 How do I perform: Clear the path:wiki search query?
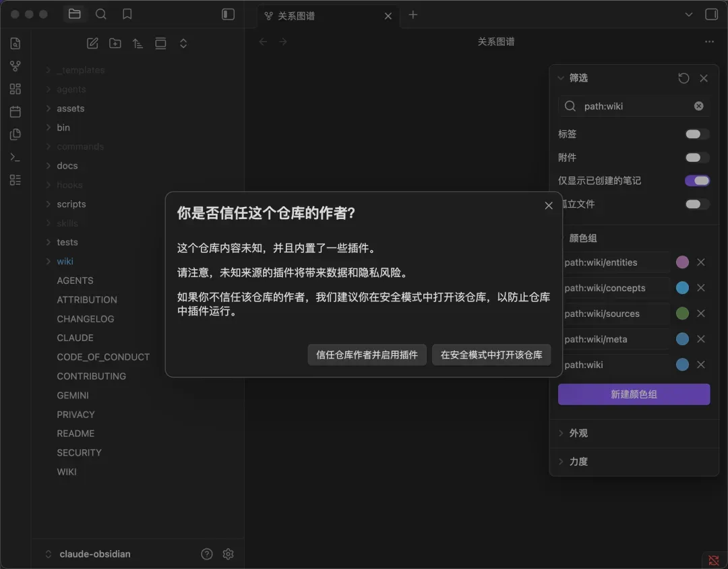tap(699, 107)
